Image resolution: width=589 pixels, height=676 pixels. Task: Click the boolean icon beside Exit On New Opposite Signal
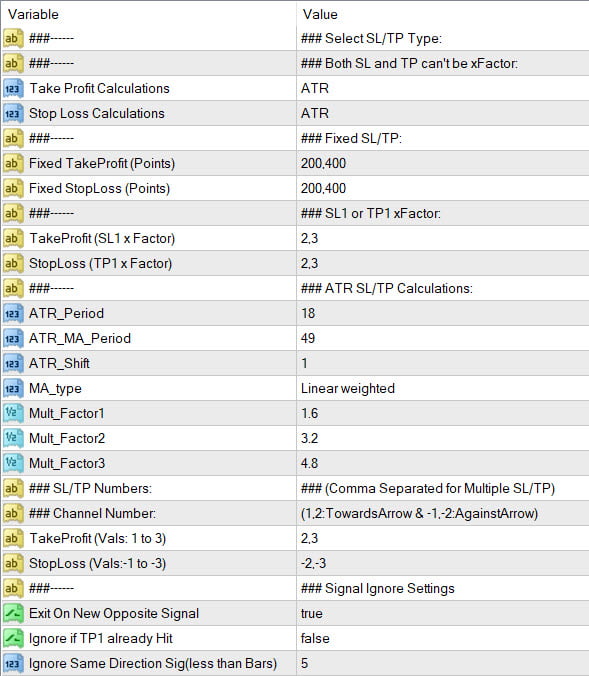[13, 613]
